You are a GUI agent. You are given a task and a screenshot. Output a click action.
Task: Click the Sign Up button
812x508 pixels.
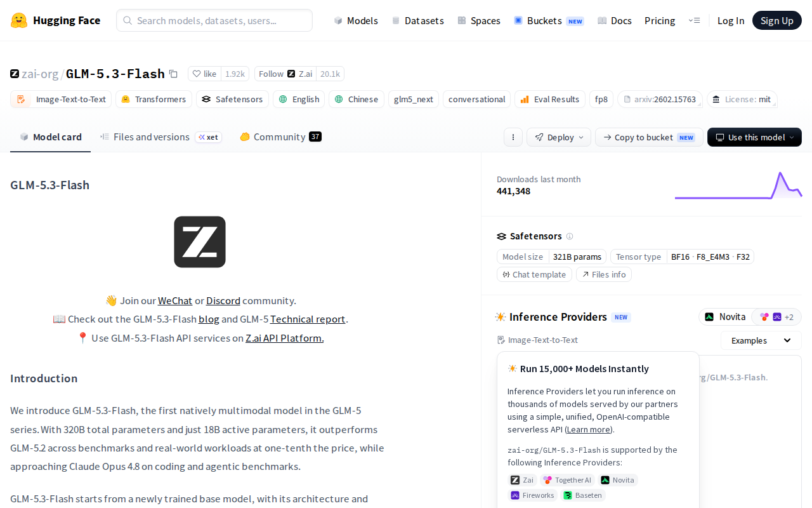tap(777, 20)
